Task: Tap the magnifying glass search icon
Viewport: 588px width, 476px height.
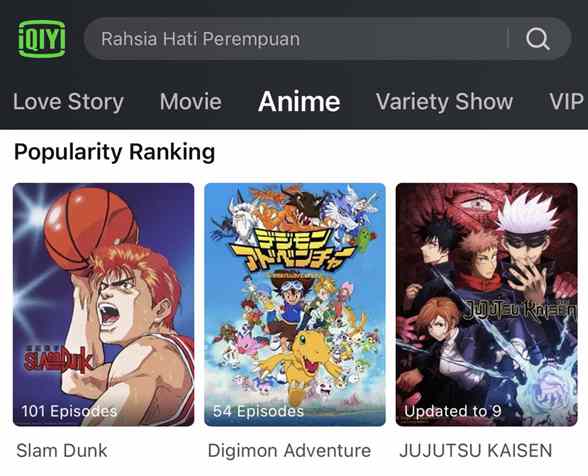Action: [538, 39]
